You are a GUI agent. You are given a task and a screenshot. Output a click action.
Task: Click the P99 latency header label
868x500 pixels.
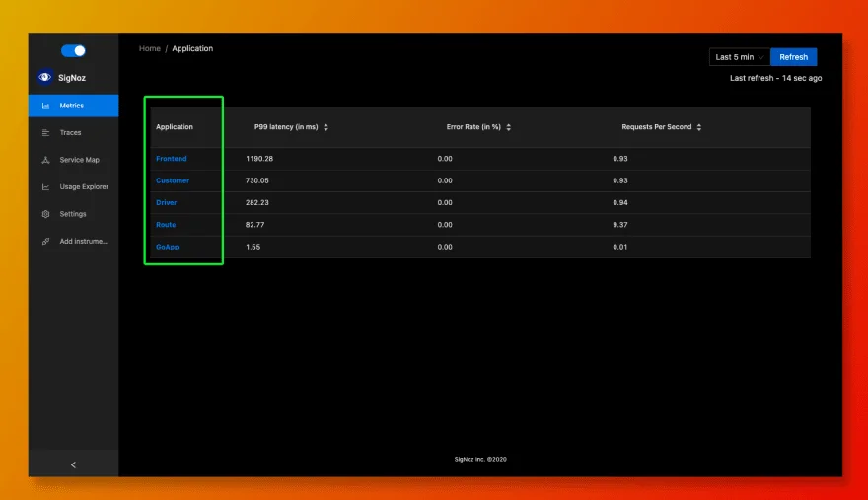tap(286, 127)
